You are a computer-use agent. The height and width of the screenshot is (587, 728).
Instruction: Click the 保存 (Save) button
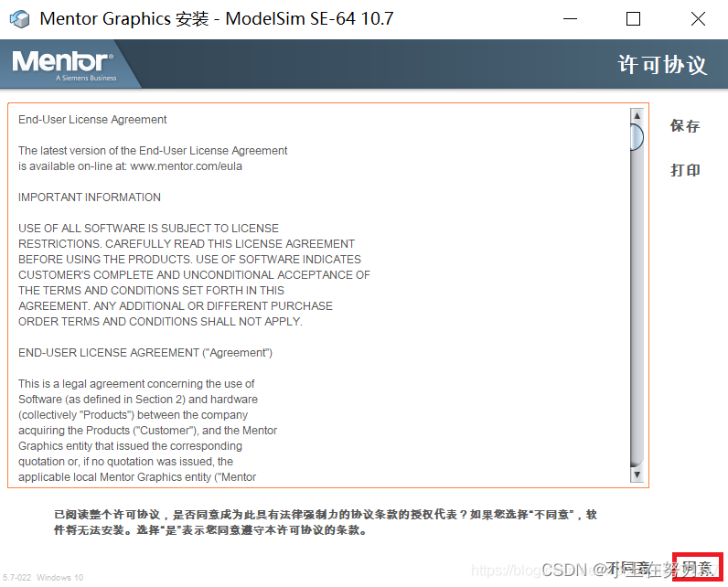685,126
